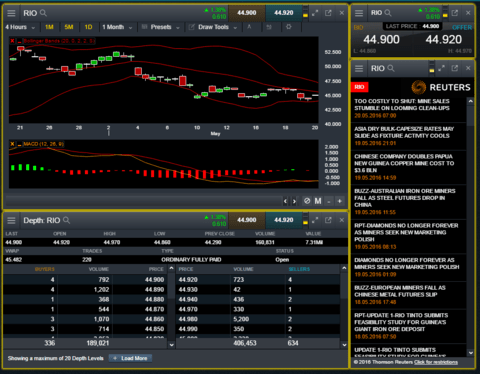The image size is (480, 374).
Task: Pop out the RIO chart panel
Action: 328,13
